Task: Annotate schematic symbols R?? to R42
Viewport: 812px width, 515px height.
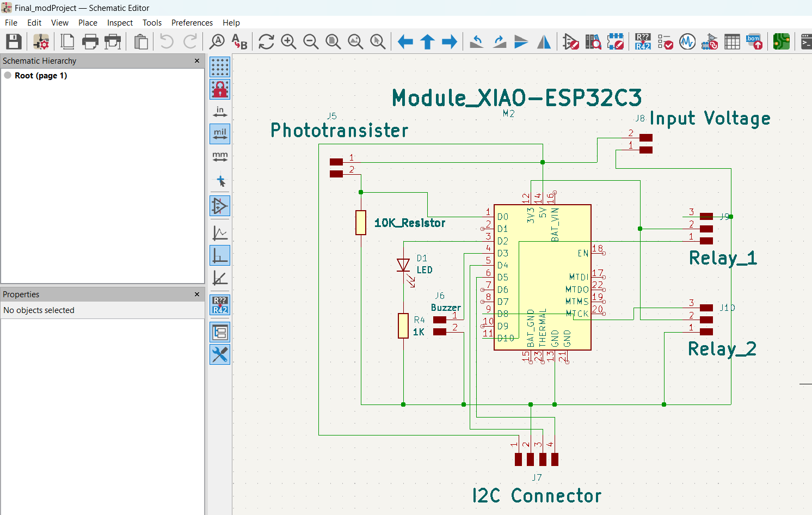Action: (x=643, y=41)
